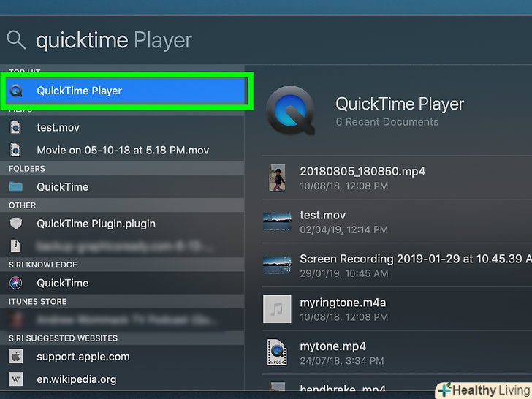Click the blurred document file icon under Other
The height and width of the screenshot is (399, 532).
point(15,246)
